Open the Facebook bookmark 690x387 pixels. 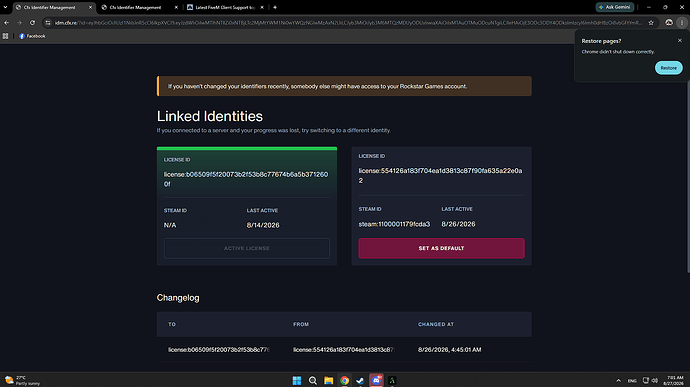(32, 36)
